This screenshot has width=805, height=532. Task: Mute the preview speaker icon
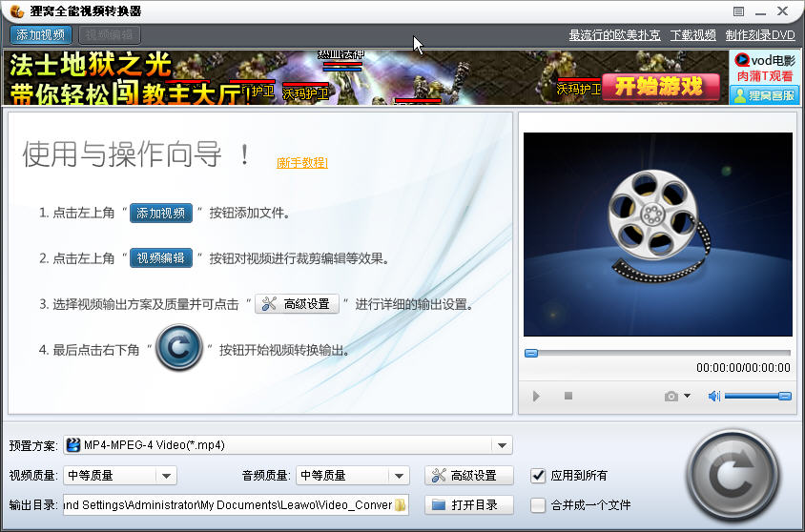click(x=713, y=396)
